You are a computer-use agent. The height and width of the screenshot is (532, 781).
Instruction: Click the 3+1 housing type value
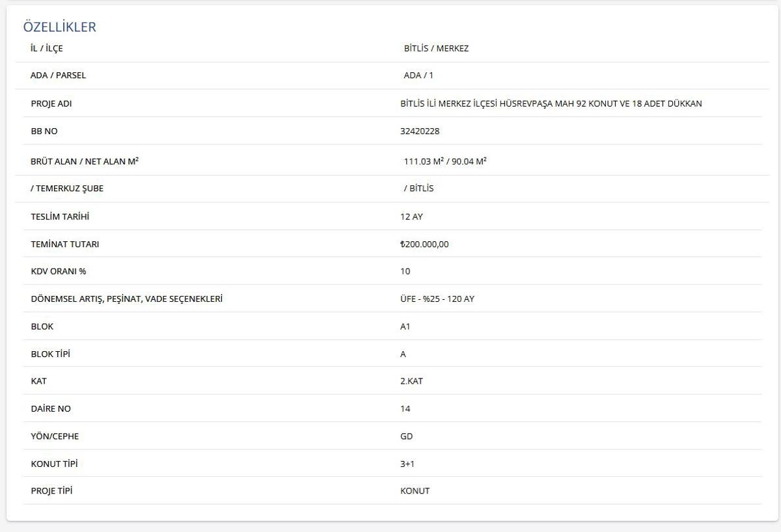coord(407,464)
